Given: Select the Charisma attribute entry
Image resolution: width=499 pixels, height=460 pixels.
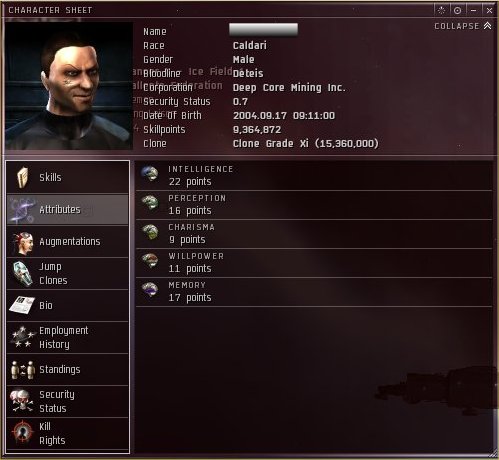Looking at the screenshot, I should point(314,234).
